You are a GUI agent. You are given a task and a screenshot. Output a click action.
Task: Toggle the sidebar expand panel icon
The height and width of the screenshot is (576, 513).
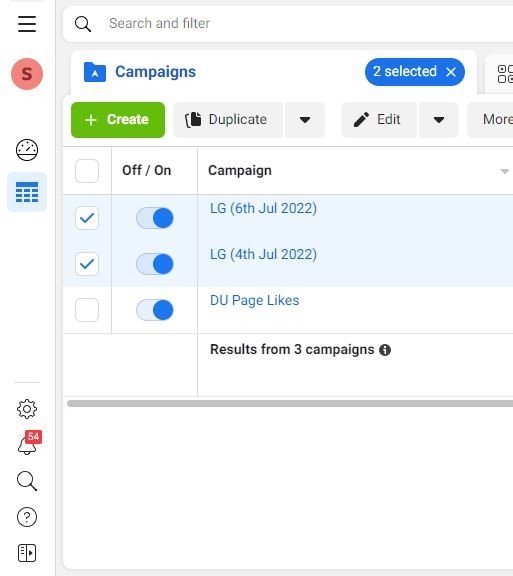27,553
